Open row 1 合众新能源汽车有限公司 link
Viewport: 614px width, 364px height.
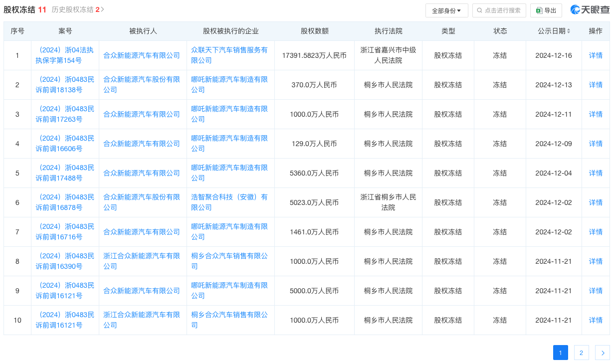(142, 55)
